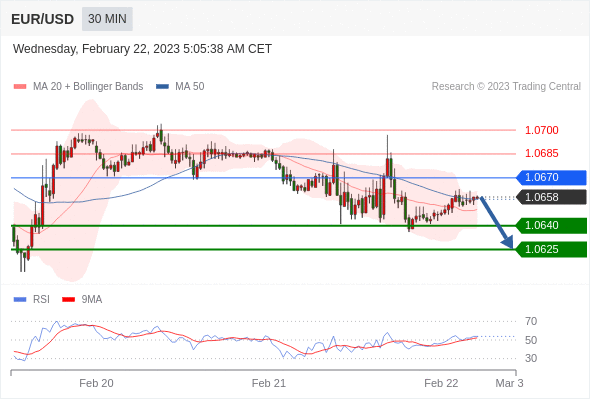Click the RSI 50 level label
This screenshot has width=590, height=400.
pos(531,341)
